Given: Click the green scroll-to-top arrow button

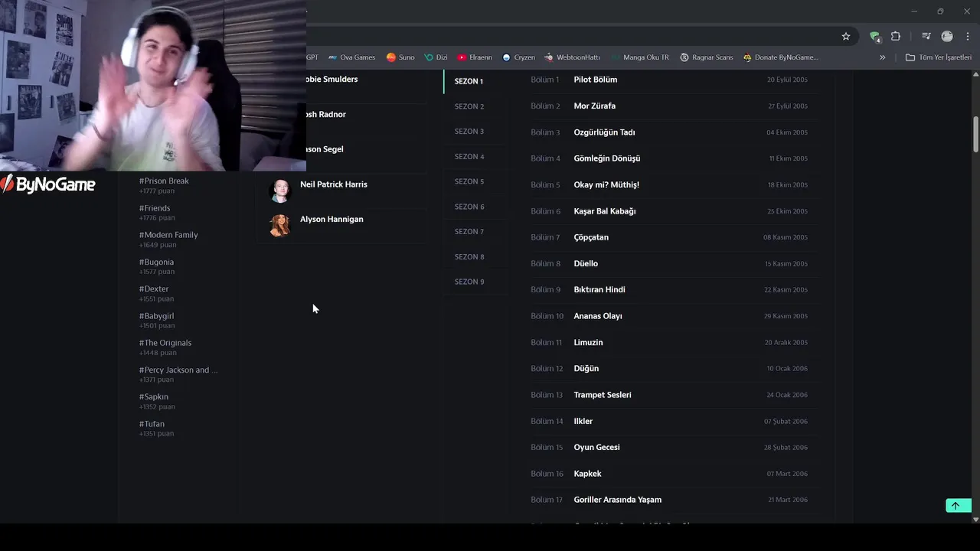Looking at the screenshot, I should [958, 505].
